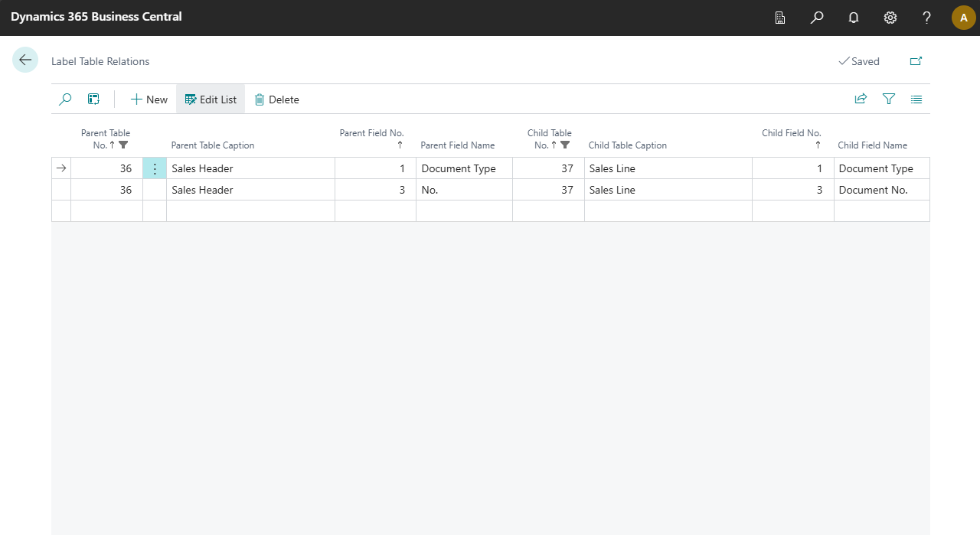
Task: Open page in new window icon
Action: click(916, 61)
